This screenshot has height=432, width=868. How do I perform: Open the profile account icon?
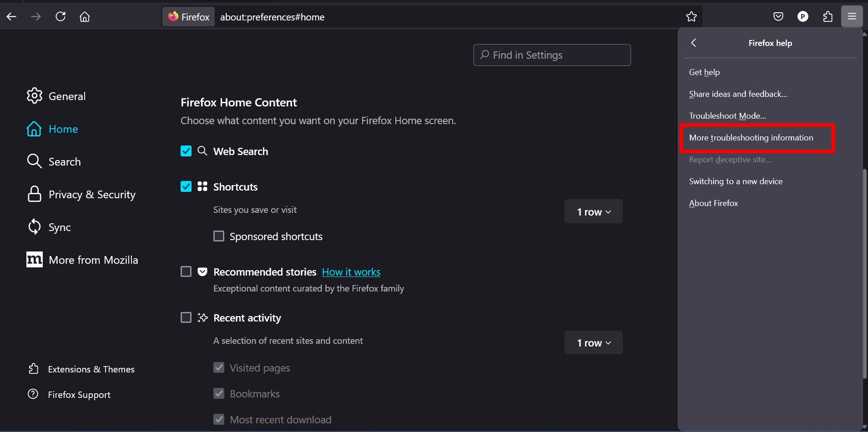click(803, 17)
